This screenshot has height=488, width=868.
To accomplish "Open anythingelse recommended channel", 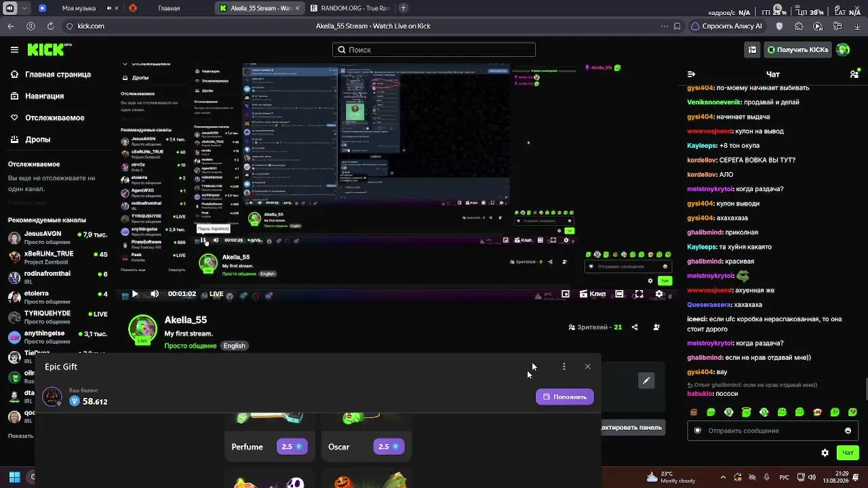I will pos(58,337).
